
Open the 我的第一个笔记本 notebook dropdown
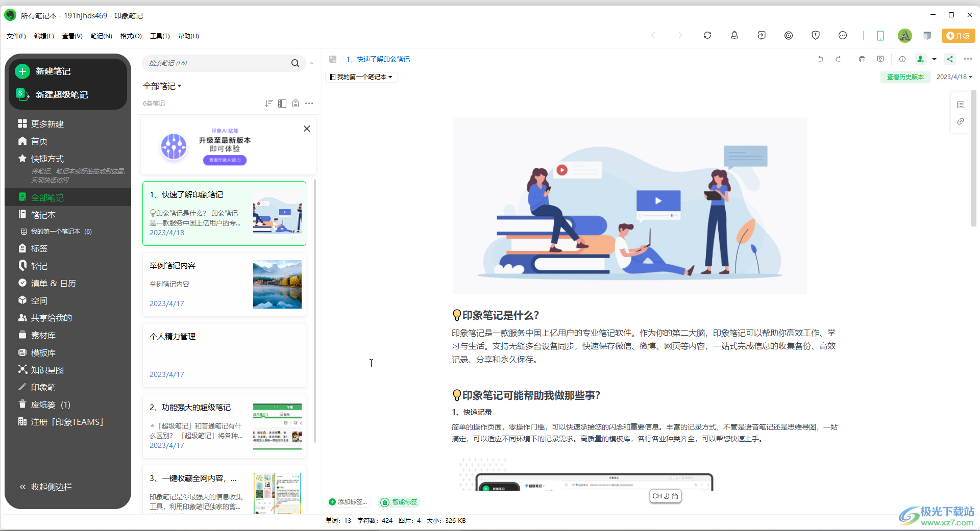pyautogui.click(x=361, y=77)
